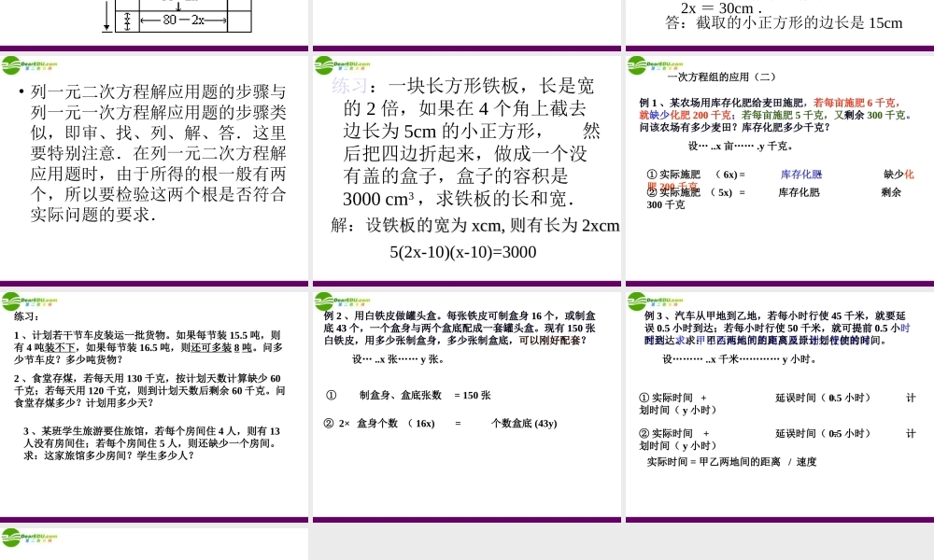
Task: Click the equation 5(2x-10)(x-10)=3000
Action: point(463,252)
